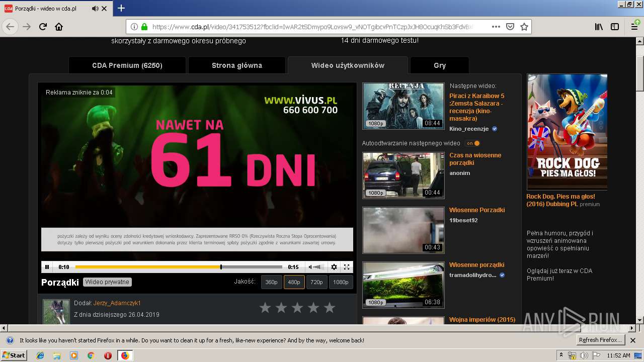Show connection security via the green padlock
This screenshot has height=362, width=644.
click(x=144, y=27)
